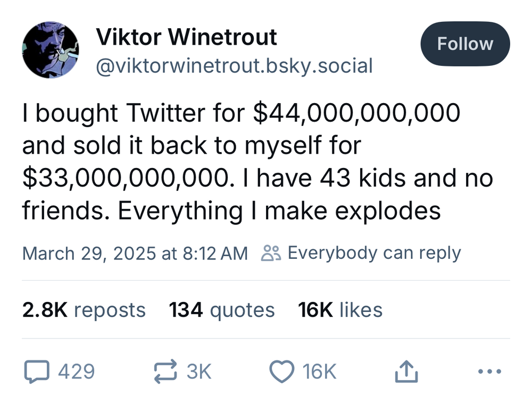
Task: Click the reply speech bubble icon
Action: click(36, 372)
